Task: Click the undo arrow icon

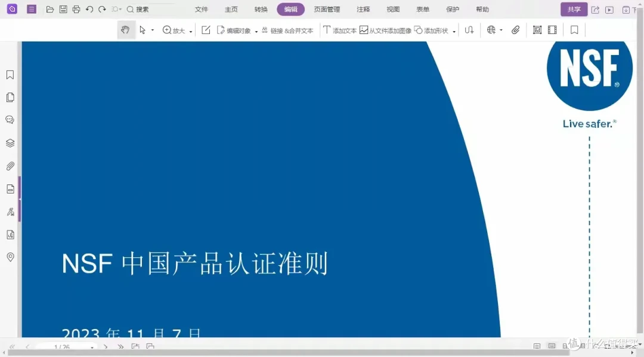Action: [x=89, y=9]
